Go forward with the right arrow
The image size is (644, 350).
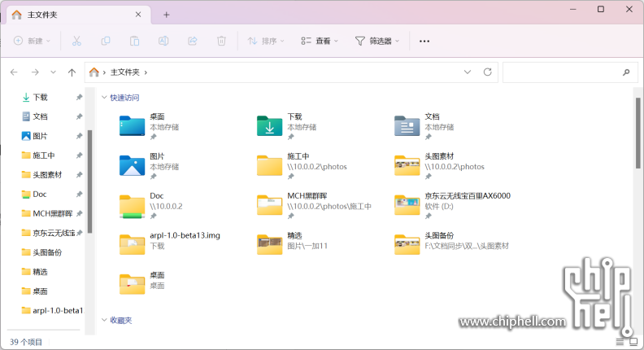(x=35, y=72)
